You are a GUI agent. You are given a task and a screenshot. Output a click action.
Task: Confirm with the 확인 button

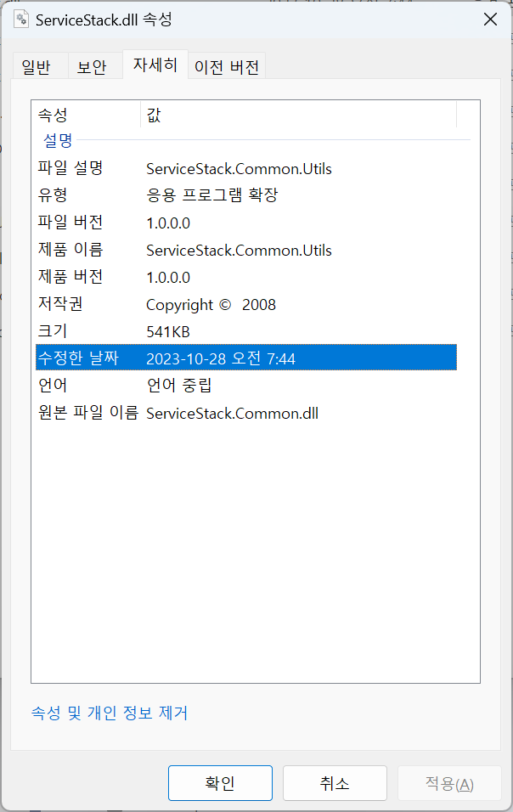pyautogui.click(x=220, y=783)
